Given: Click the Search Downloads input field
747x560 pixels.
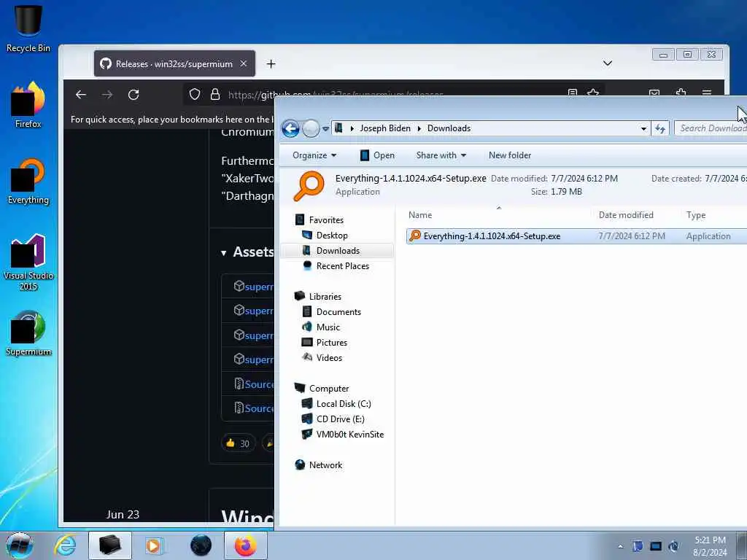Looking at the screenshot, I should (711, 128).
